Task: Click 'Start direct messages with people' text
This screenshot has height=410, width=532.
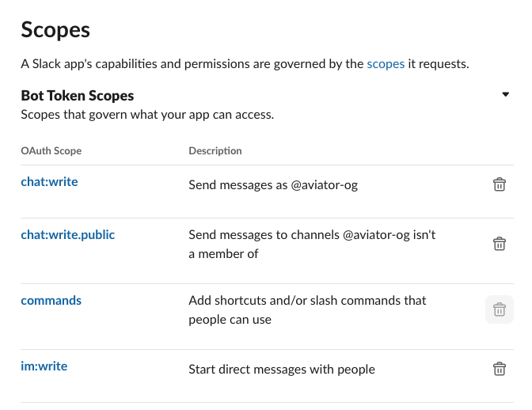Action: point(282,370)
